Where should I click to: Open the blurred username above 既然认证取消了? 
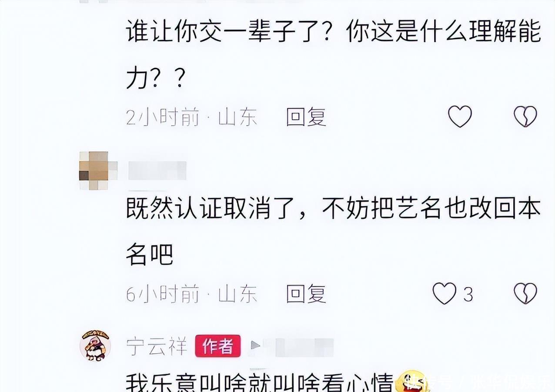tap(157, 170)
